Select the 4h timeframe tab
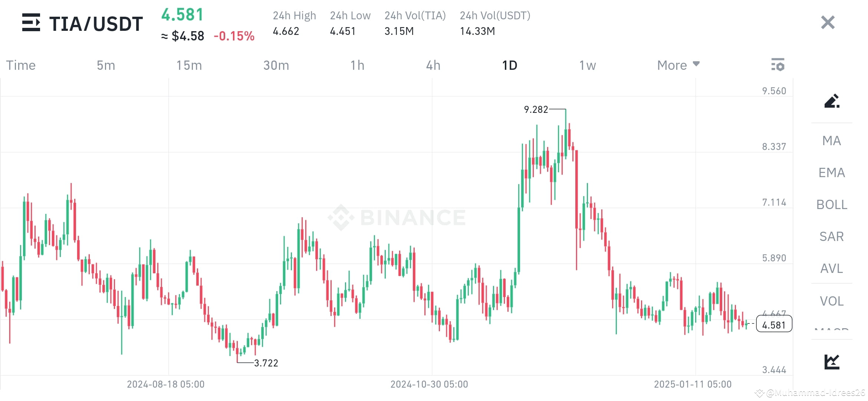Image resolution: width=868 pixels, height=401 pixels. (433, 65)
